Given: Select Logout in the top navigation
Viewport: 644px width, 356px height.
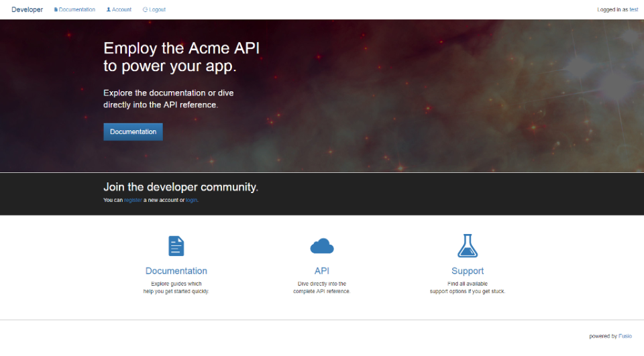Looking at the screenshot, I should [x=158, y=10].
